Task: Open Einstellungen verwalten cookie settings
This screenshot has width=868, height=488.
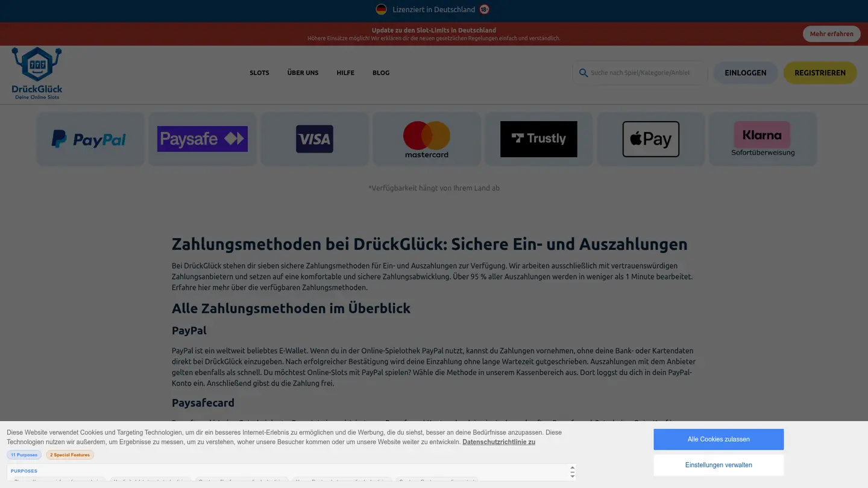Action: click(719, 465)
